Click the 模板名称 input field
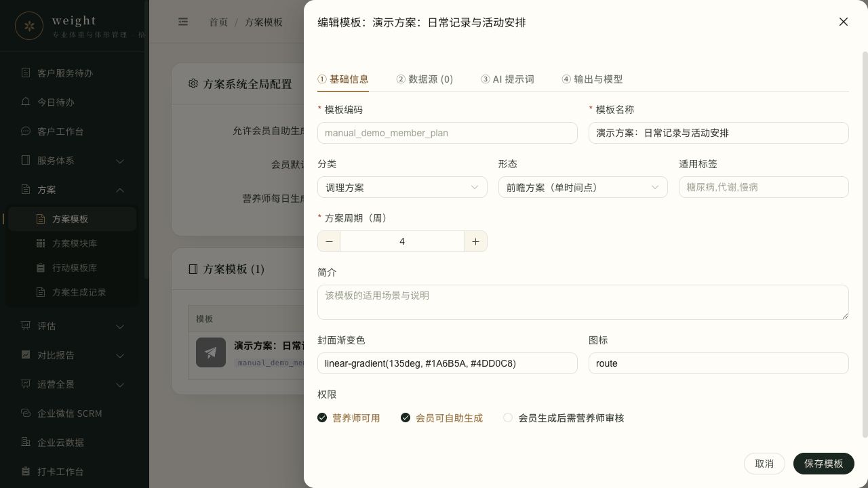Viewport: 868px width, 488px height. (x=719, y=133)
